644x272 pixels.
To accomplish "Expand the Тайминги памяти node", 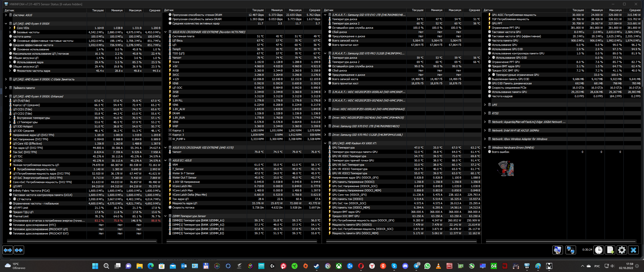I will (x=6, y=88).
